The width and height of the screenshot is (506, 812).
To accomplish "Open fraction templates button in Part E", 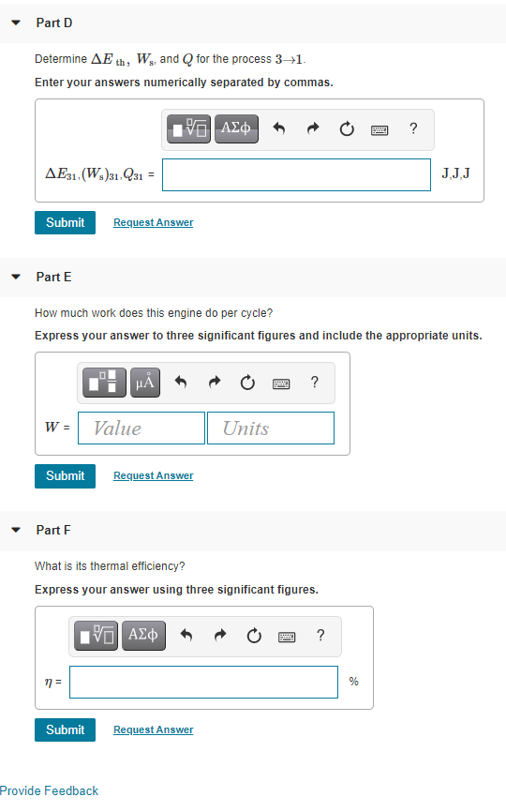I will pos(105,383).
